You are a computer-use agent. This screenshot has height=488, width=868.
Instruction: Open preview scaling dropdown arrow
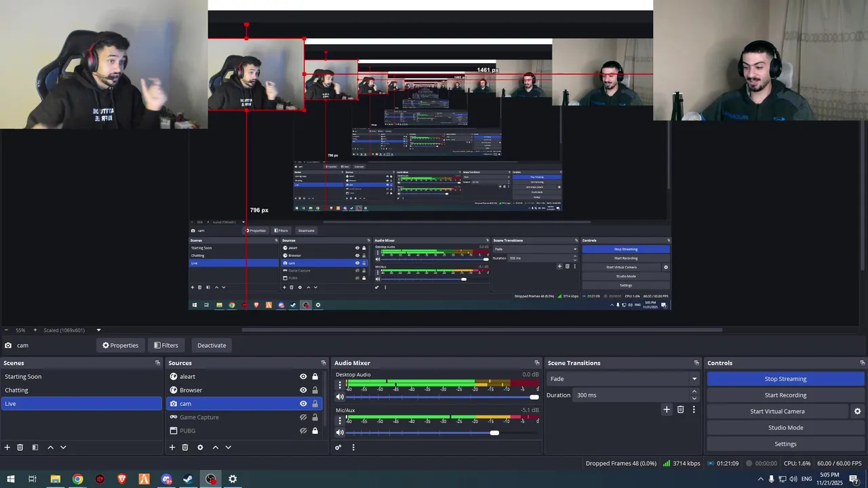click(x=98, y=330)
